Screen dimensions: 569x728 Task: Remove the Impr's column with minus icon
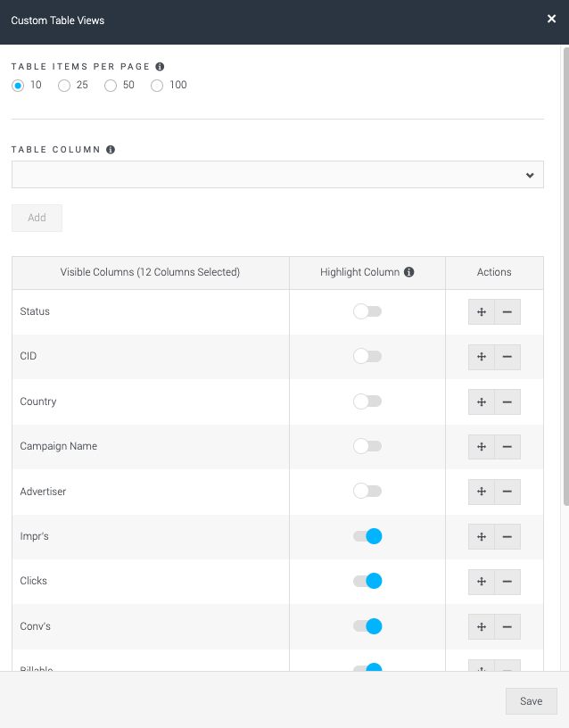click(507, 537)
